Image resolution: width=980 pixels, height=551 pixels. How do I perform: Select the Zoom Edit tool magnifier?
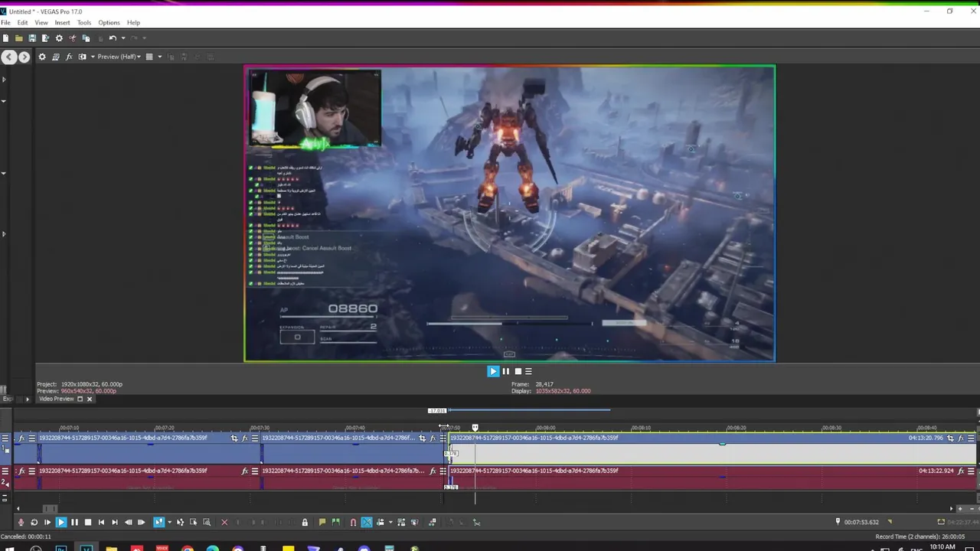click(207, 522)
